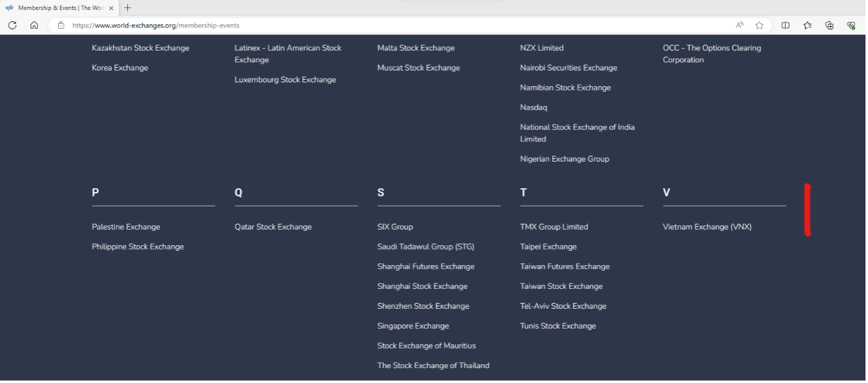This screenshot has width=868, height=383.
Task: Close the Membership & Events tab
Action: (111, 8)
